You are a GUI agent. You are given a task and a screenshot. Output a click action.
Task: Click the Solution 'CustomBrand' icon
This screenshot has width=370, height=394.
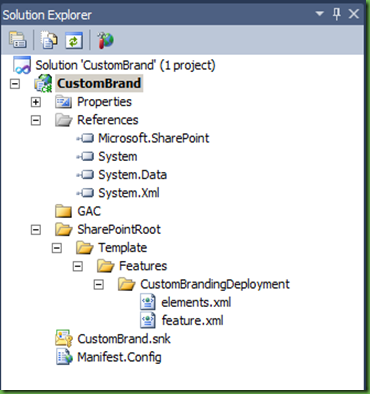click(x=22, y=65)
